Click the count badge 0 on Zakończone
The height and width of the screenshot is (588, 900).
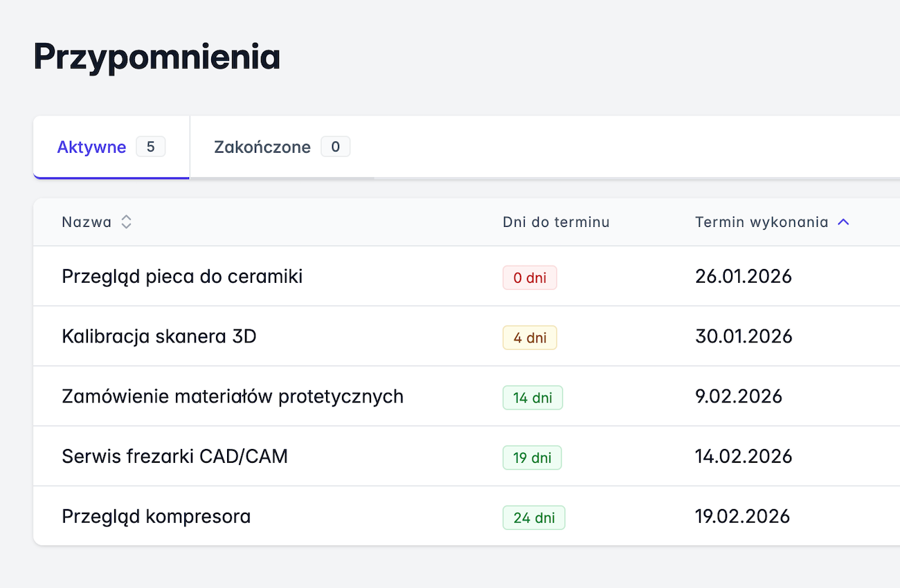335,147
